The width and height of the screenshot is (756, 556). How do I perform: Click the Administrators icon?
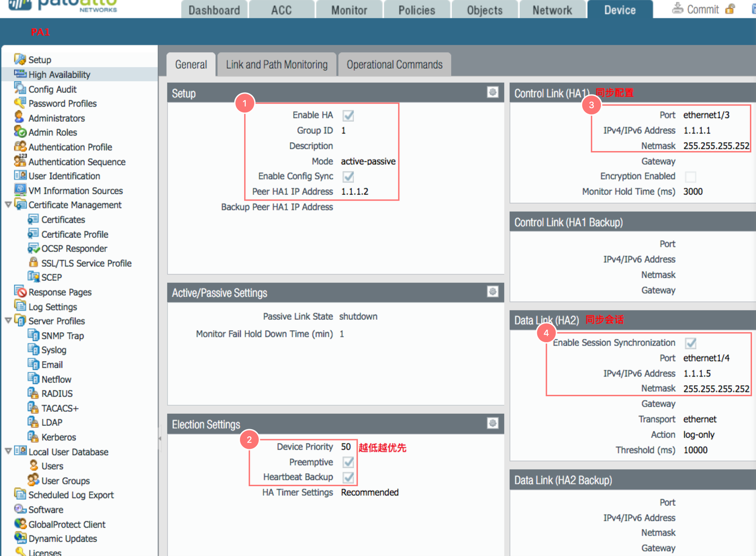pyautogui.click(x=20, y=118)
